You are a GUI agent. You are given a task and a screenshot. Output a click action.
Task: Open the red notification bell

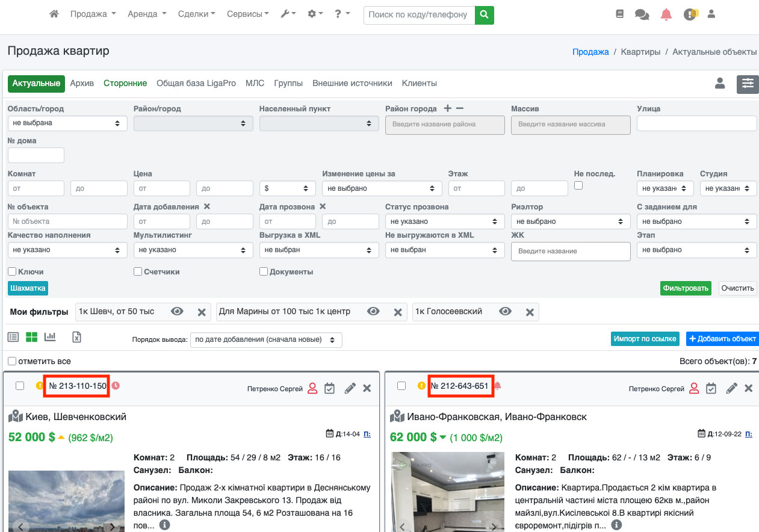666,14
